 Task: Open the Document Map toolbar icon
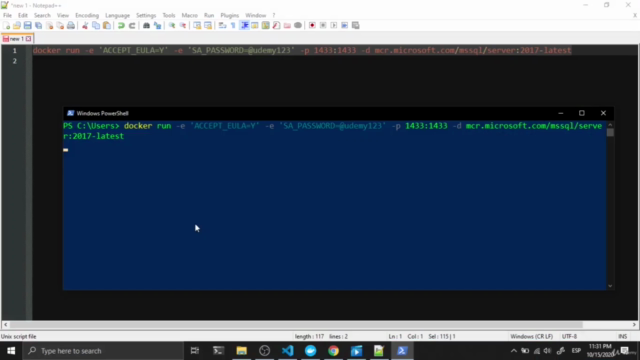point(265,25)
